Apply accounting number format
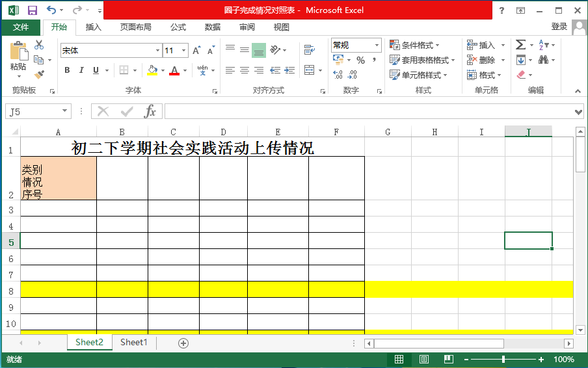Viewport: 588px width, 368px height. (338, 60)
